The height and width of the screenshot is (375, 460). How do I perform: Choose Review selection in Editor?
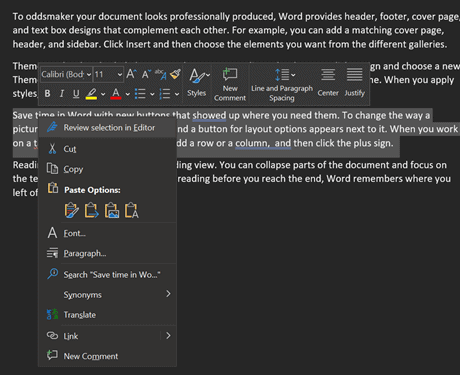(107, 128)
